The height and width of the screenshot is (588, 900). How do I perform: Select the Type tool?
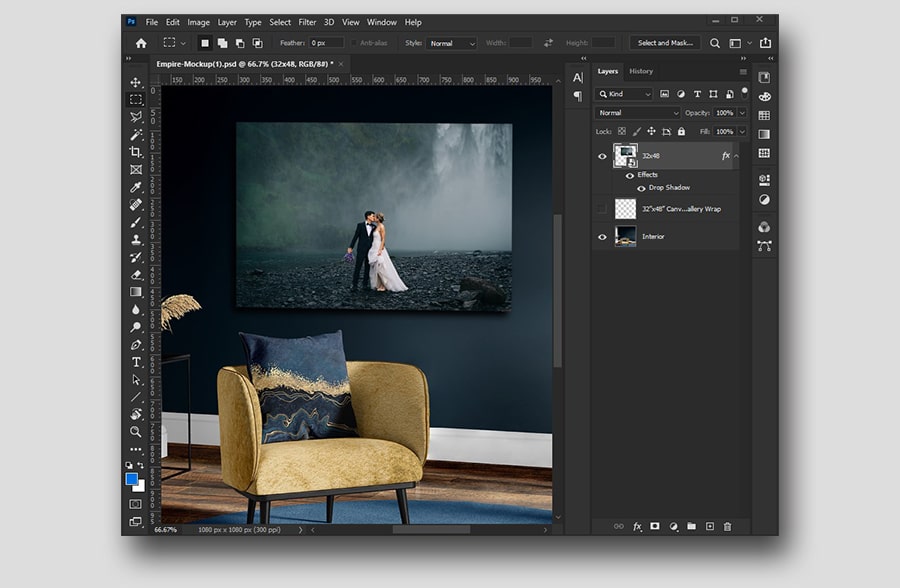pyautogui.click(x=136, y=361)
